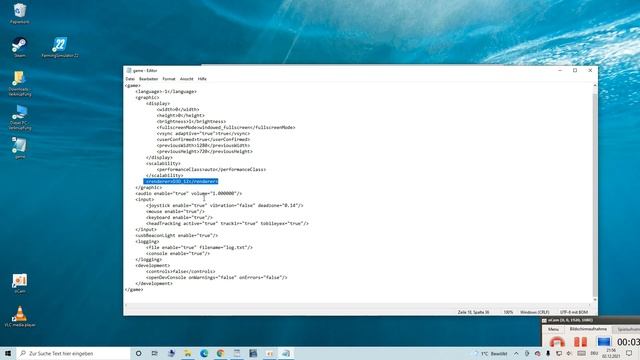Open the Windows Start menu
Viewport: 640px width, 360px height.
tap(8, 353)
